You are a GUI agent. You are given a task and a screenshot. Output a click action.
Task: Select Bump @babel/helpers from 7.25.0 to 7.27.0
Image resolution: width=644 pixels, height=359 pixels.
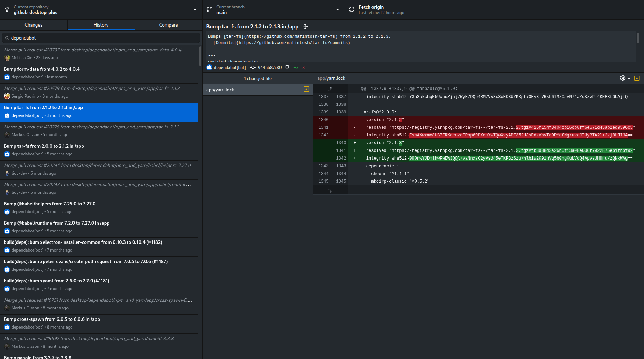click(99, 207)
